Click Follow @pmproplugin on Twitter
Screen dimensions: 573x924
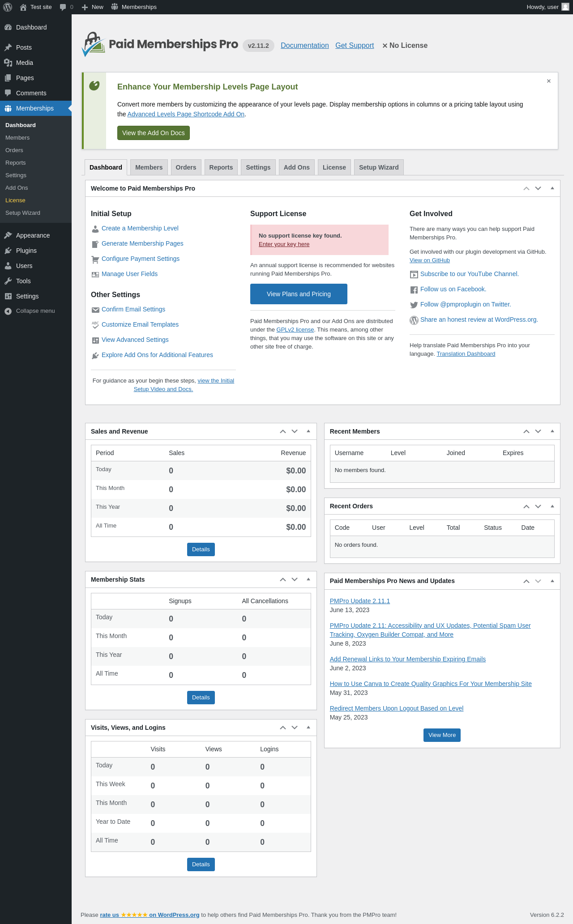tap(466, 304)
